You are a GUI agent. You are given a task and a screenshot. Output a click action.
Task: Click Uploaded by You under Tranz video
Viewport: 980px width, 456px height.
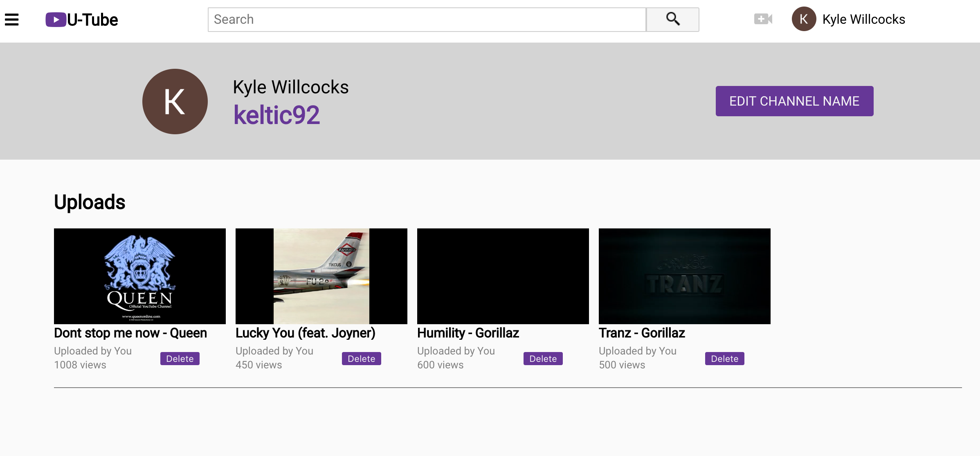(638, 351)
